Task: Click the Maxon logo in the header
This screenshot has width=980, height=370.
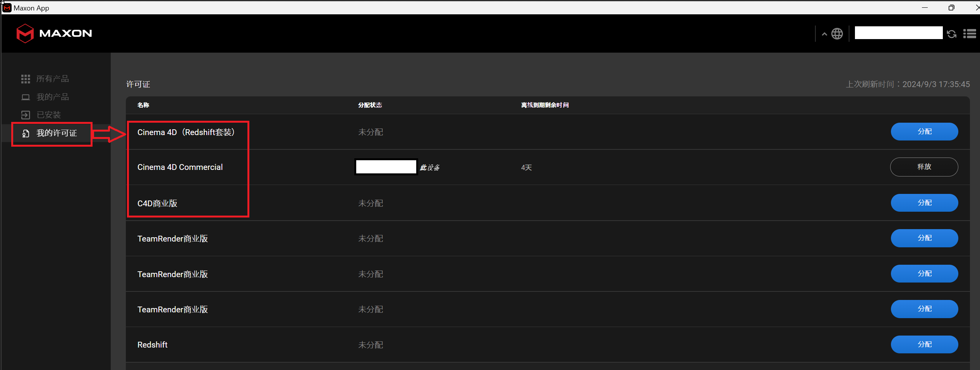Action: click(x=54, y=33)
